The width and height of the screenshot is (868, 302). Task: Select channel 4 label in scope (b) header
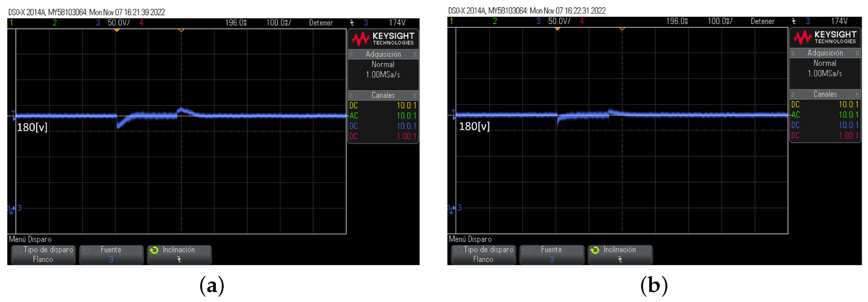pos(582,22)
